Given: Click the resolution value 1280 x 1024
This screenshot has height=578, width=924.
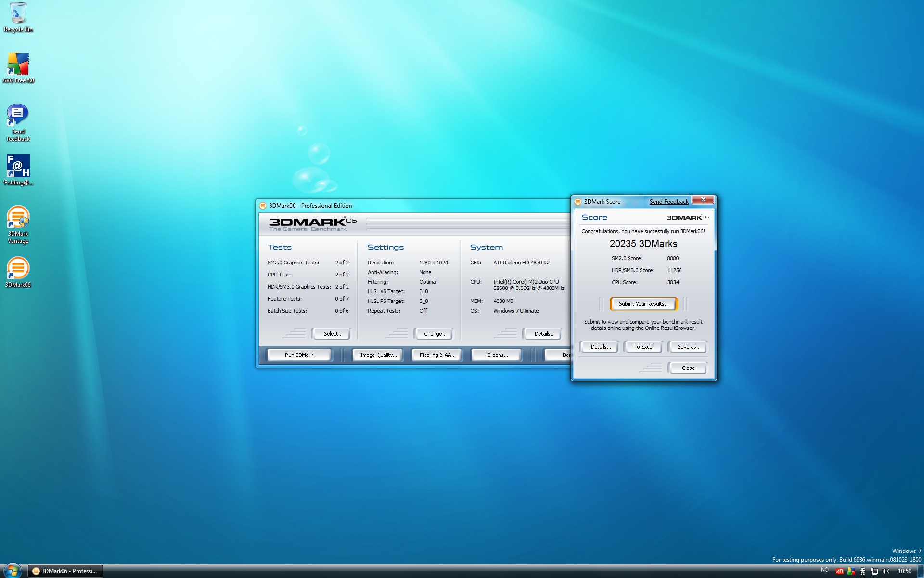Looking at the screenshot, I should (433, 263).
